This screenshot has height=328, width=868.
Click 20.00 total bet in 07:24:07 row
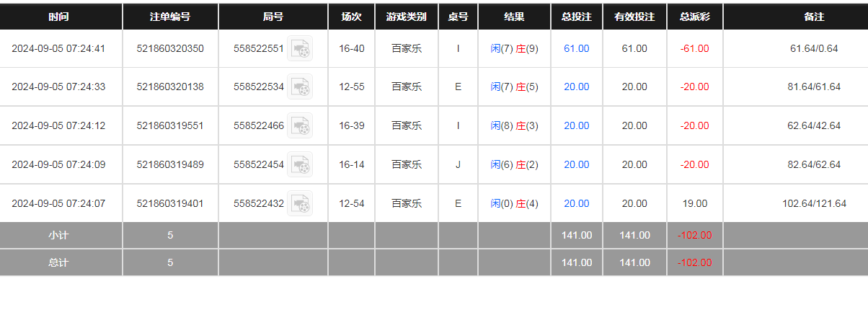tap(576, 203)
